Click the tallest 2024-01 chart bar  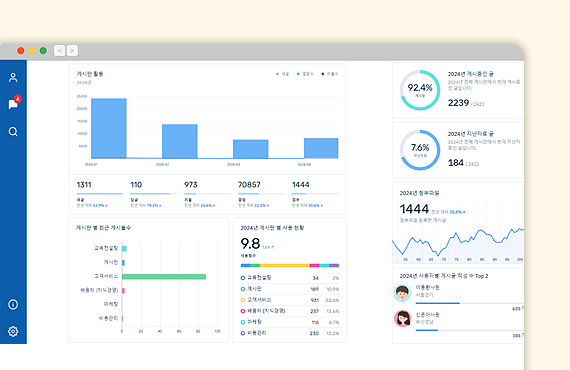click(x=109, y=128)
